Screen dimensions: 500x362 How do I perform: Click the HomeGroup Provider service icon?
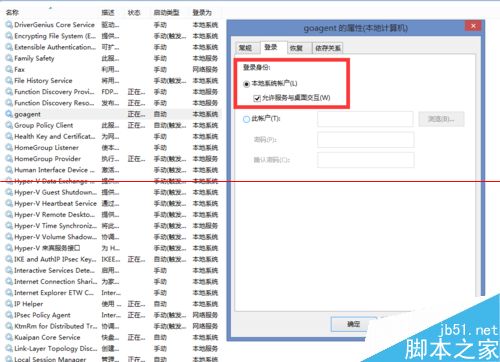(9, 159)
